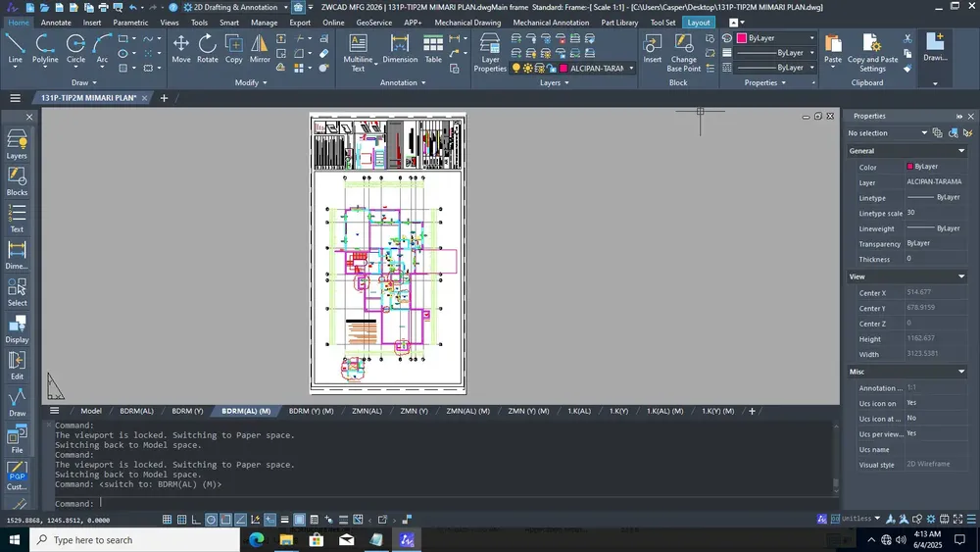The height and width of the screenshot is (552, 980).
Task: Open the Annotate ribbon tab
Action: (x=56, y=23)
